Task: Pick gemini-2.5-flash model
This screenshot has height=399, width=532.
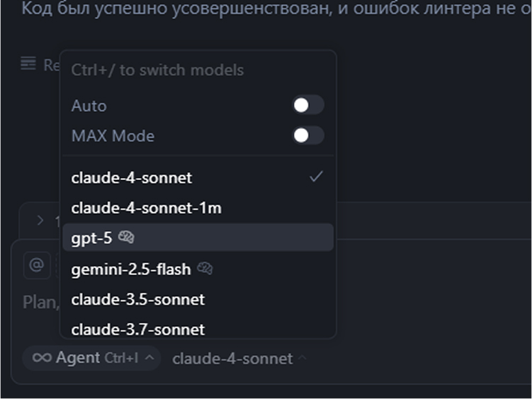Action: (130, 269)
